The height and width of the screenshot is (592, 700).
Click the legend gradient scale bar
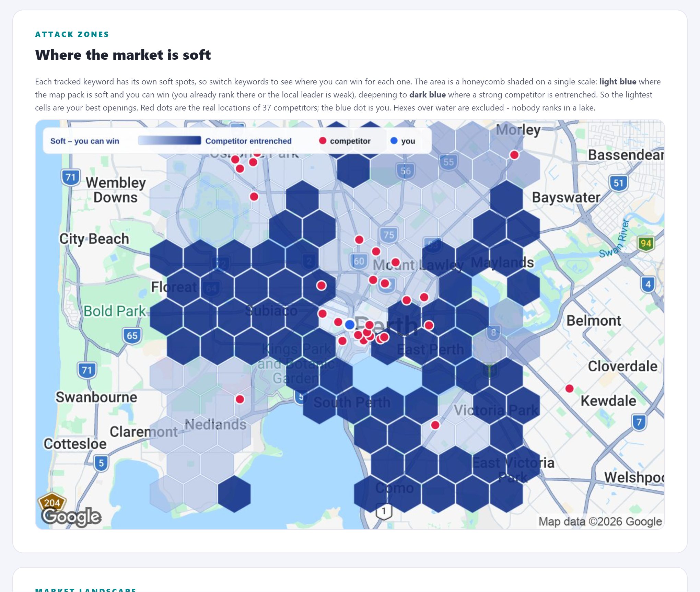170,141
